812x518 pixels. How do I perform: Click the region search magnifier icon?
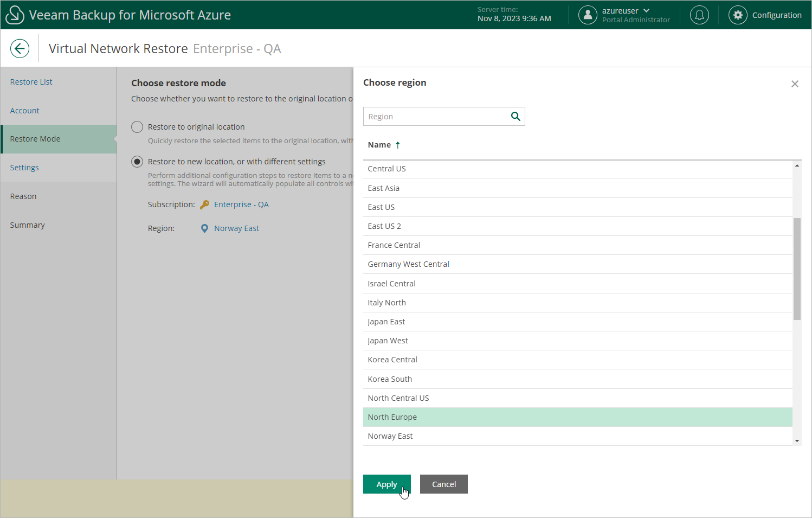point(515,116)
